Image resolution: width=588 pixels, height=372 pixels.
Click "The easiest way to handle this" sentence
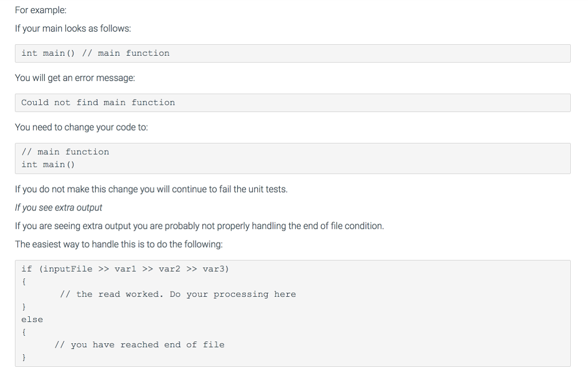[x=118, y=244]
